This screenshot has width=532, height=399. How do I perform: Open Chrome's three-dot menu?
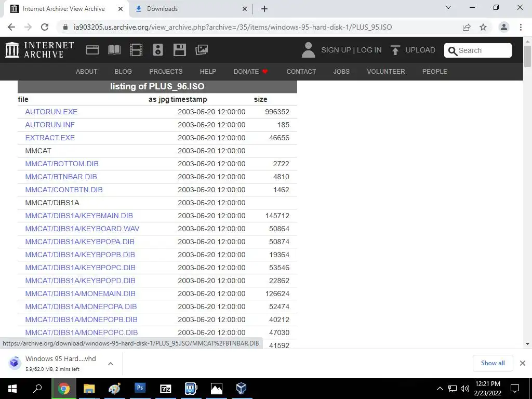[x=521, y=27]
